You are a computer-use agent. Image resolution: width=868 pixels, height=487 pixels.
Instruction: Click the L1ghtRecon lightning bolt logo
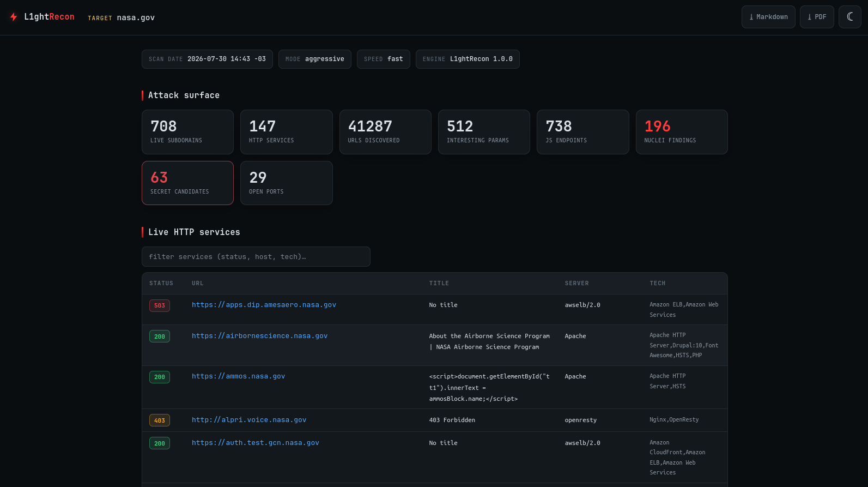point(14,17)
